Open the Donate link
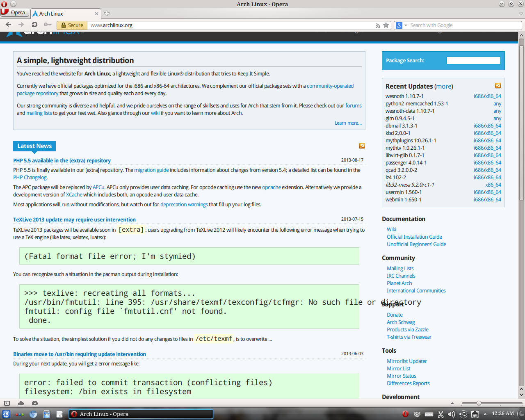Image resolution: width=525 pixels, height=420 pixels. [395, 315]
